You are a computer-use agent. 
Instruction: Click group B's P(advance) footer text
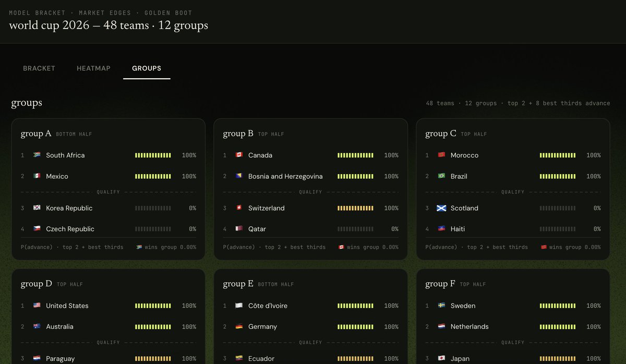tap(274, 247)
